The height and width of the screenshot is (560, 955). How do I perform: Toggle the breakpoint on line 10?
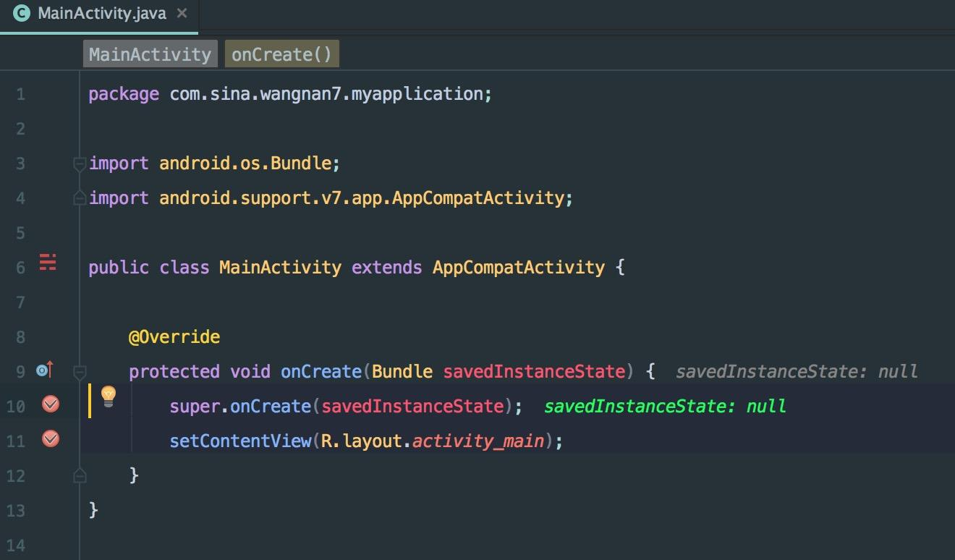tap(51, 404)
